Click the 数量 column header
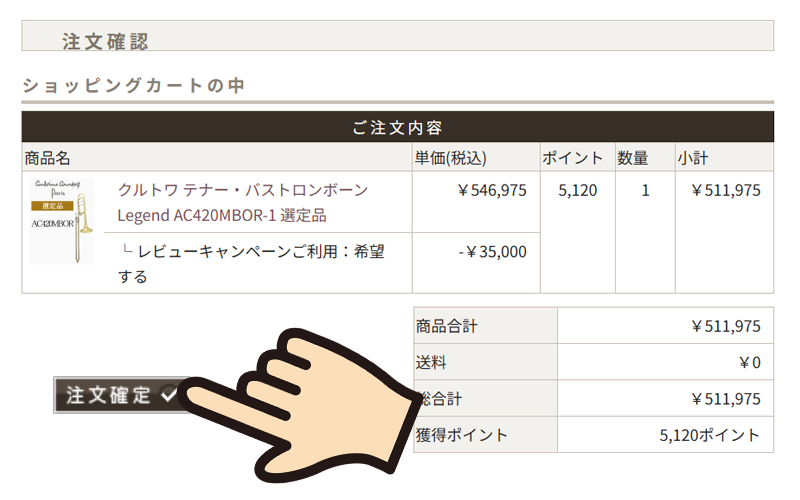Screen dimensions: 800x500 click(633, 158)
